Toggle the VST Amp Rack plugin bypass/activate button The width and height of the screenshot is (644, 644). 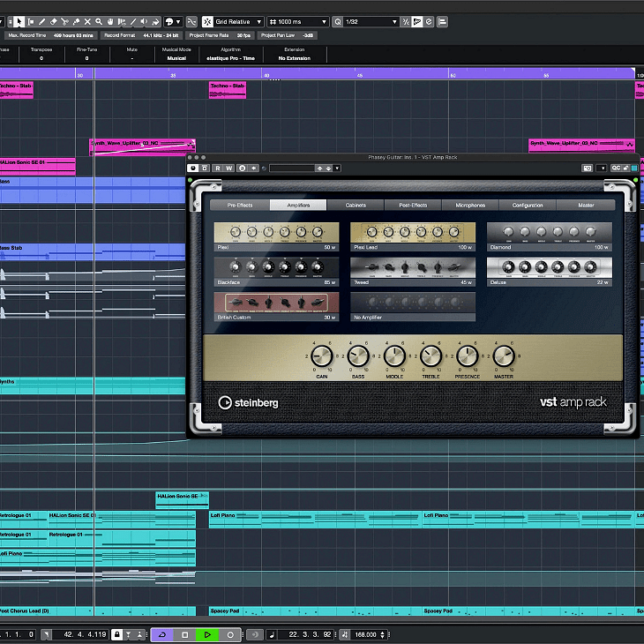192,168
